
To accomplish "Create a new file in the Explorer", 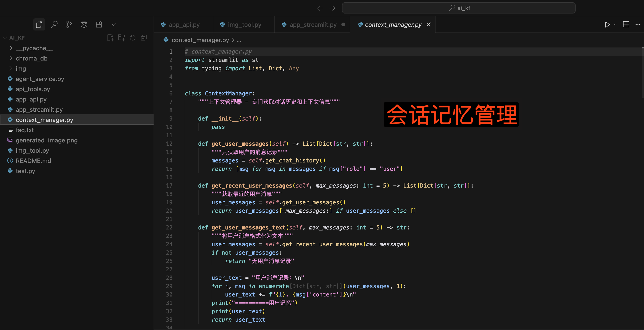I will (x=111, y=38).
